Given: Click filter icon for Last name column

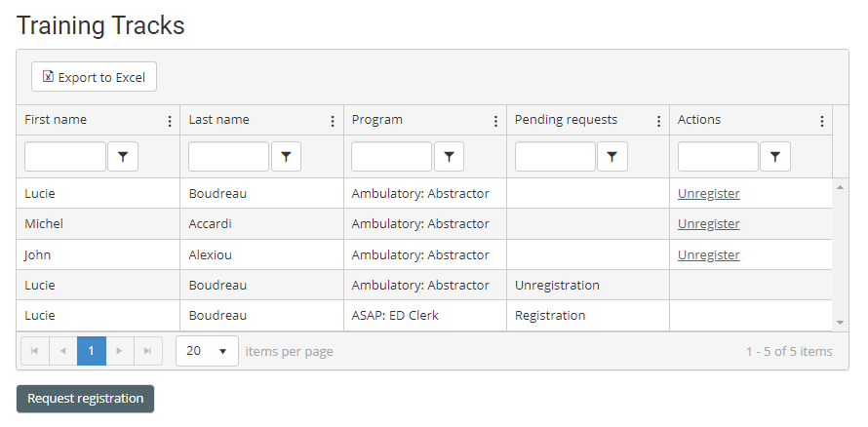Looking at the screenshot, I should [286, 156].
